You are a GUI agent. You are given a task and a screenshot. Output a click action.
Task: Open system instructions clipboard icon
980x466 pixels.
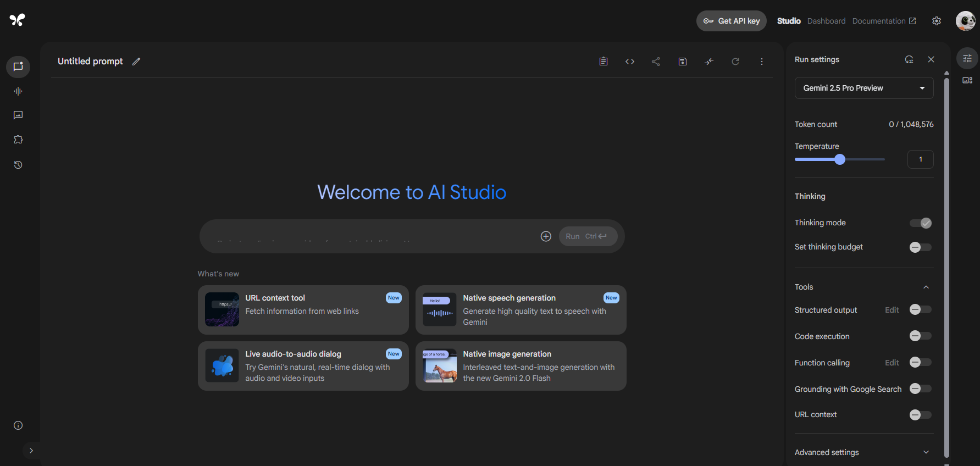point(603,62)
